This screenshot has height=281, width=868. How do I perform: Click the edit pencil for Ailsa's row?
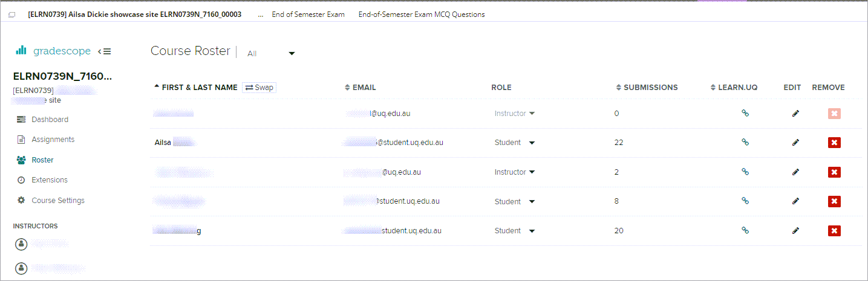pyautogui.click(x=795, y=143)
